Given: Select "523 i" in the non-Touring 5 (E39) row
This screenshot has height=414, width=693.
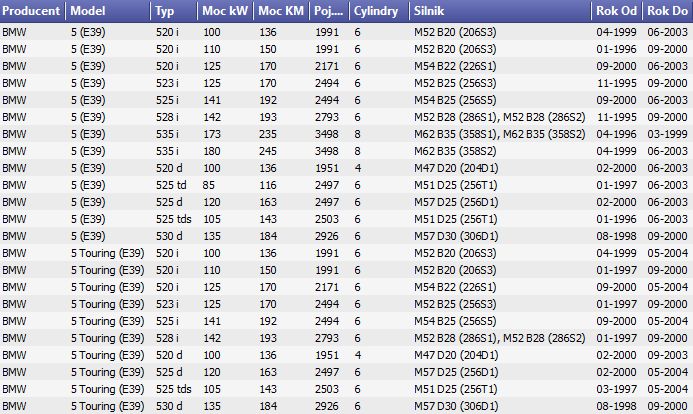Looking at the screenshot, I should (x=167, y=83).
